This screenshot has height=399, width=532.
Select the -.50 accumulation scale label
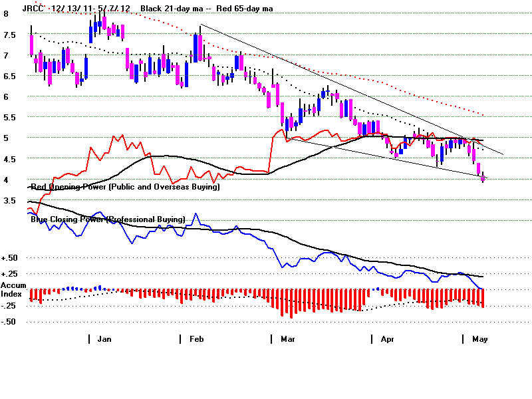(x=9, y=322)
